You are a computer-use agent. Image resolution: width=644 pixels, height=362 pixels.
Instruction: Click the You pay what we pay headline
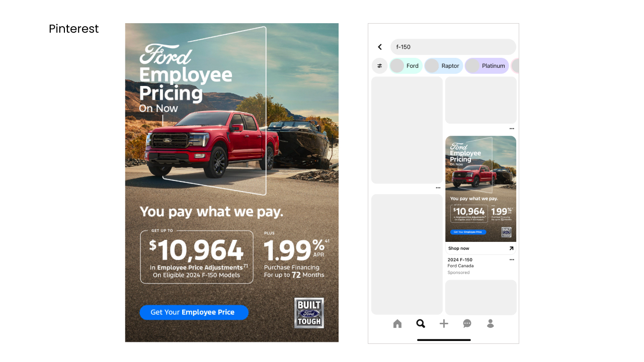211,212
